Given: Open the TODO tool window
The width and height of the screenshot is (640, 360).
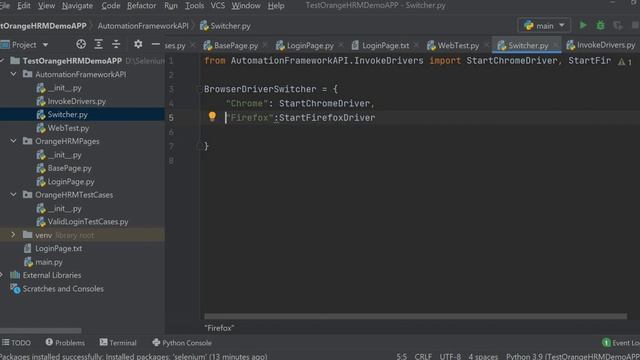Looking at the screenshot, I should [x=16, y=342].
